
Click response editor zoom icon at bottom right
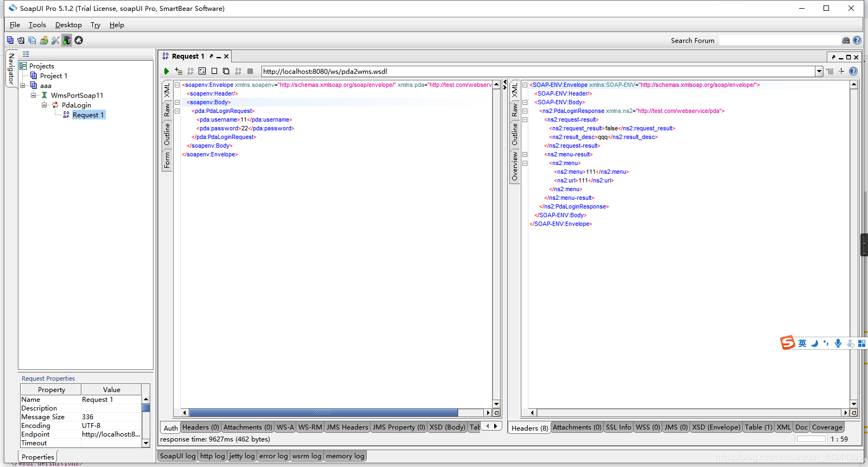[854, 413]
